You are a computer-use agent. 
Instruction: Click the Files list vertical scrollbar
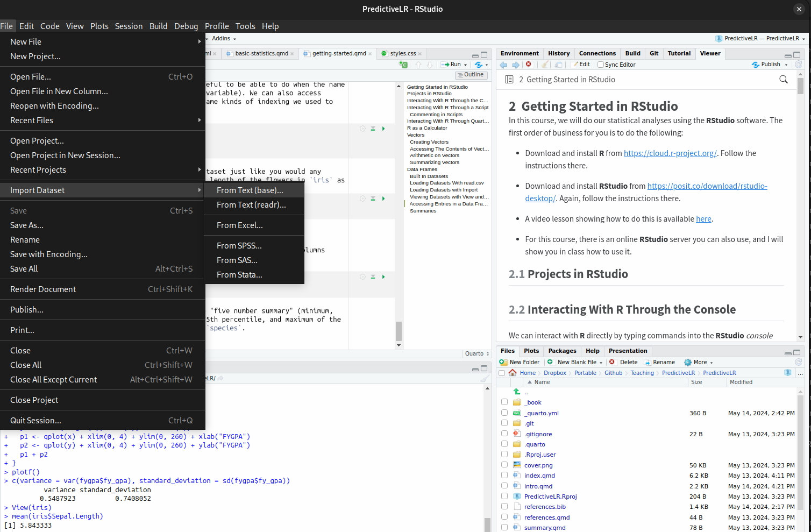800,452
